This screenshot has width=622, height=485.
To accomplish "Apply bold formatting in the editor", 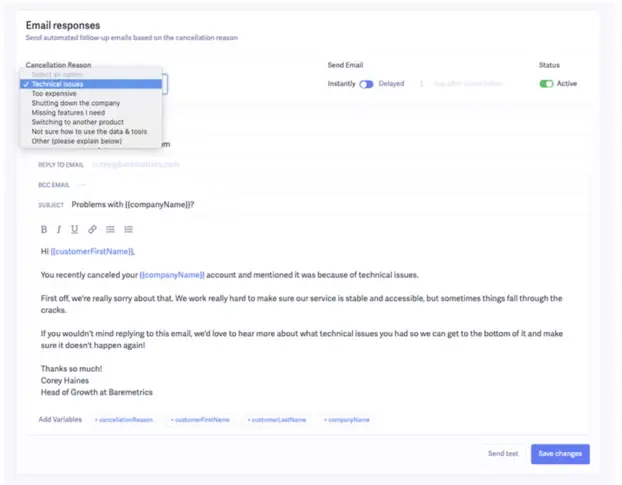I will [44, 229].
